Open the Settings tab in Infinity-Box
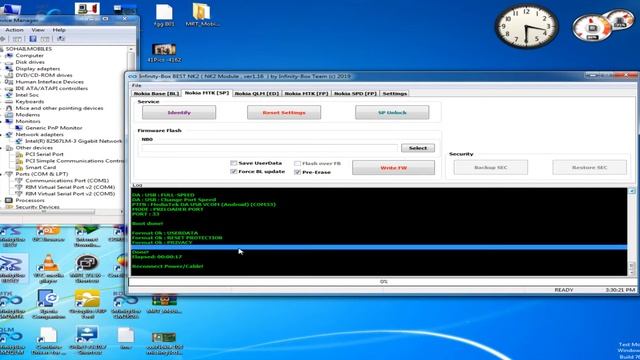This screenshot has width=640, height=360. tap(394, 93)
